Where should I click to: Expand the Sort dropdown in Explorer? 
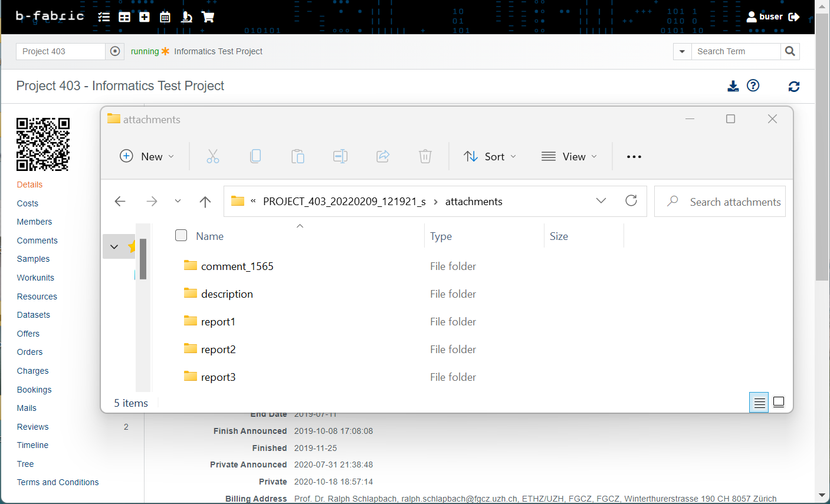[x=490, y=156]
